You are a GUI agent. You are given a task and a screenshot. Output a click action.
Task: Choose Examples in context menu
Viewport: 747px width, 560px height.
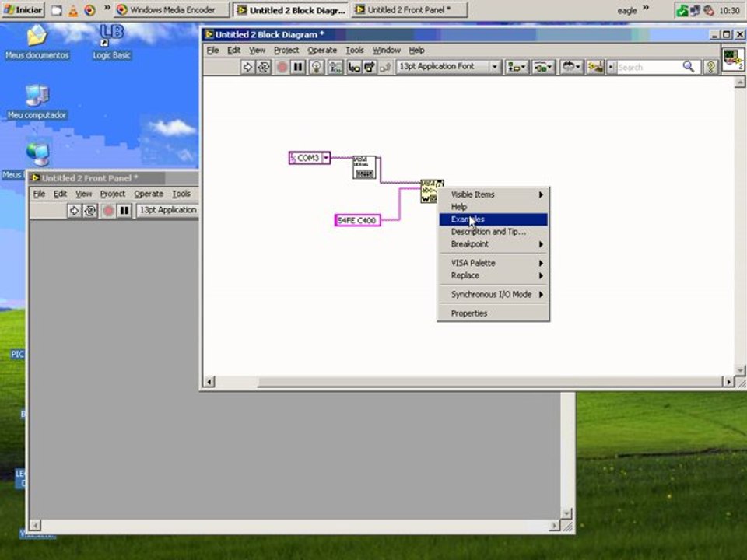point(493,219)
